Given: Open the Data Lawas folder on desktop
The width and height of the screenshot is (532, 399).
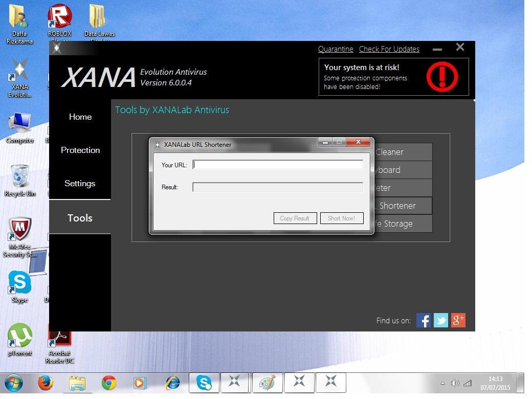Looking at the screenshot, I should pyautogui.click(x=99, y=22).
